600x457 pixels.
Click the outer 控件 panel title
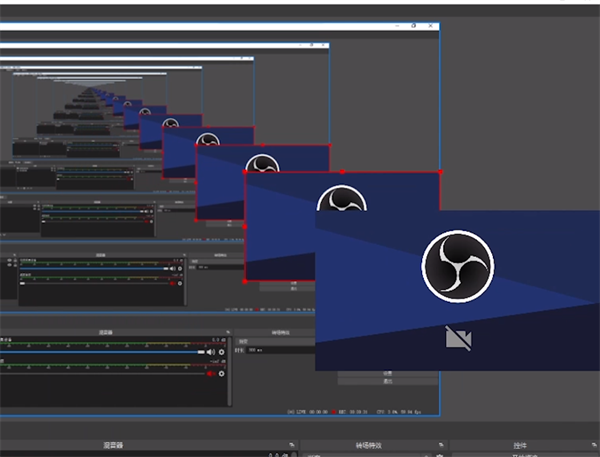coord(520,445)
